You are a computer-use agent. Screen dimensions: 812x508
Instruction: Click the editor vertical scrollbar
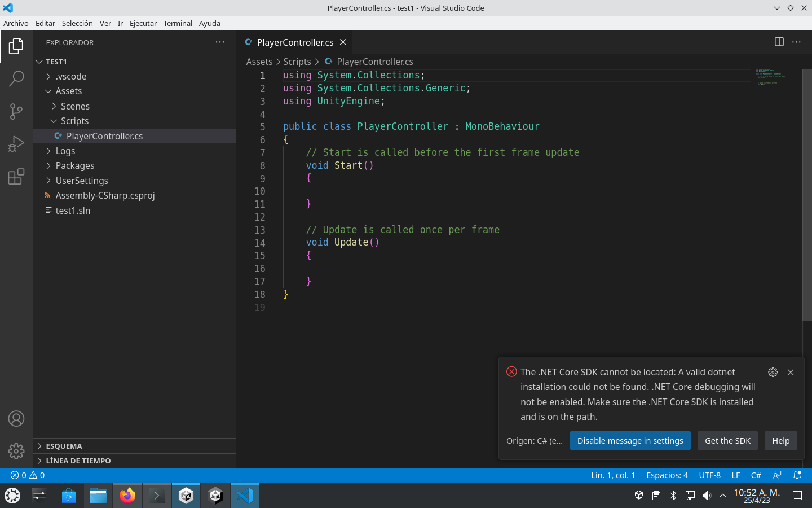point(807,195)
